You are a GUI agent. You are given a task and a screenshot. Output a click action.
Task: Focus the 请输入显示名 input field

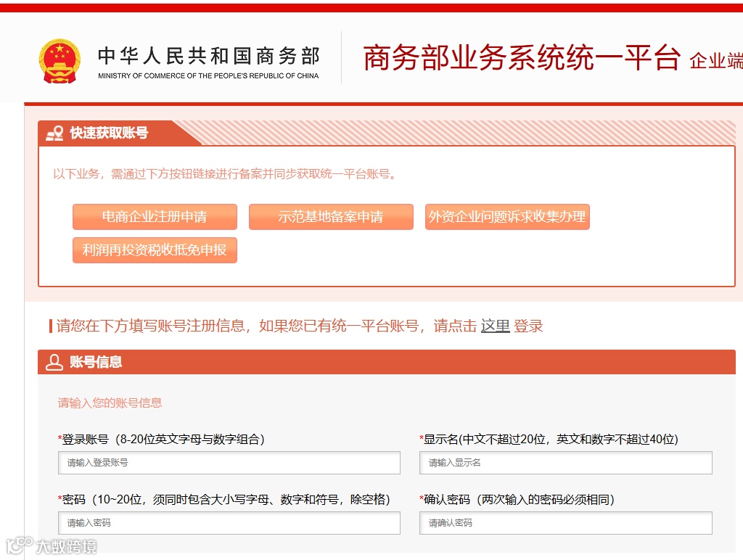(x=565, y=462)
